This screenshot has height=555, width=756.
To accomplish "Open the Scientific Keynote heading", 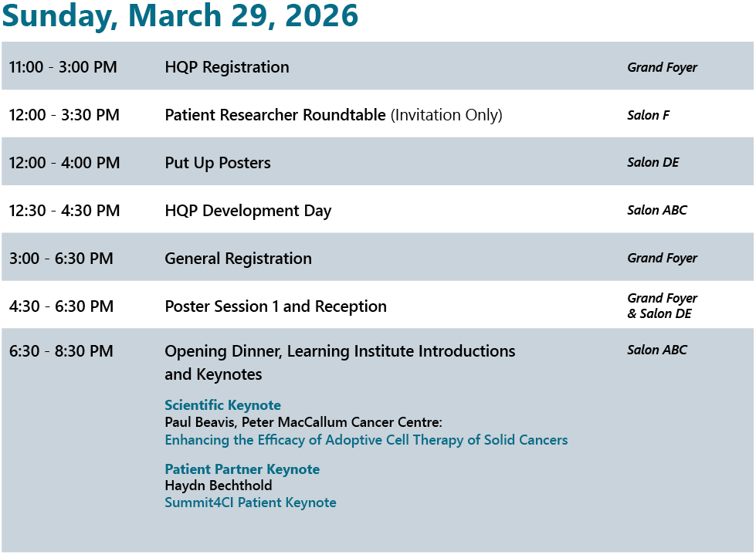I will [222, 405].
